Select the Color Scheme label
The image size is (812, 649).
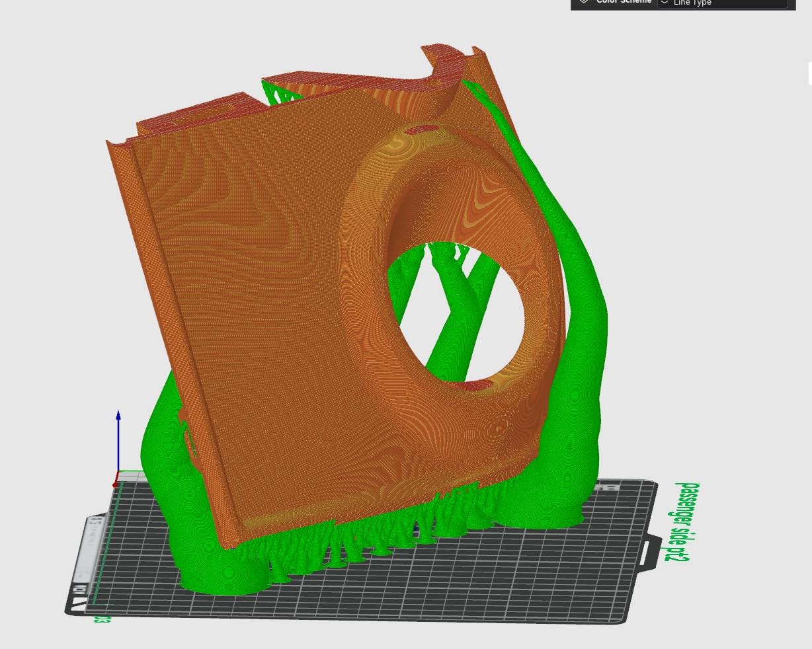[624, 1]
